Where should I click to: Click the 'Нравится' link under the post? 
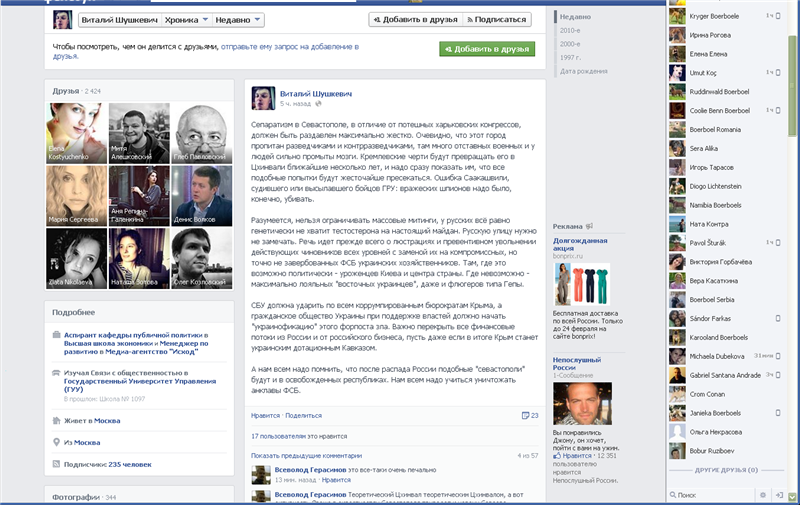coord(265,414)
